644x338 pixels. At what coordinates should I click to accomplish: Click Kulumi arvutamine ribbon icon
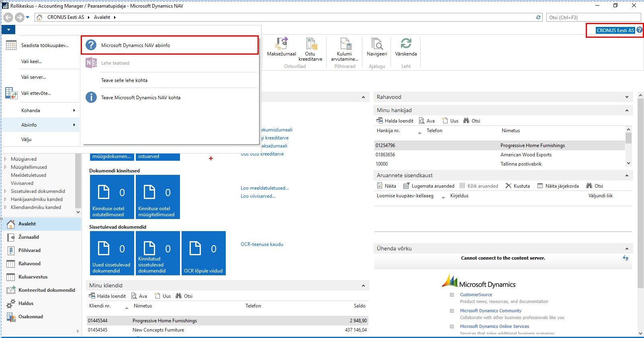coord(344,49)
